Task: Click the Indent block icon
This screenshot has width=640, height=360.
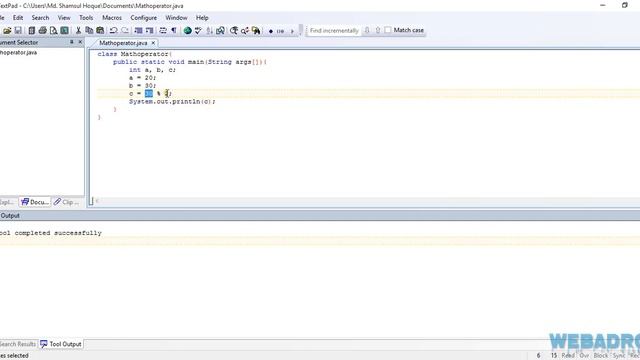Action: (138, 31)
